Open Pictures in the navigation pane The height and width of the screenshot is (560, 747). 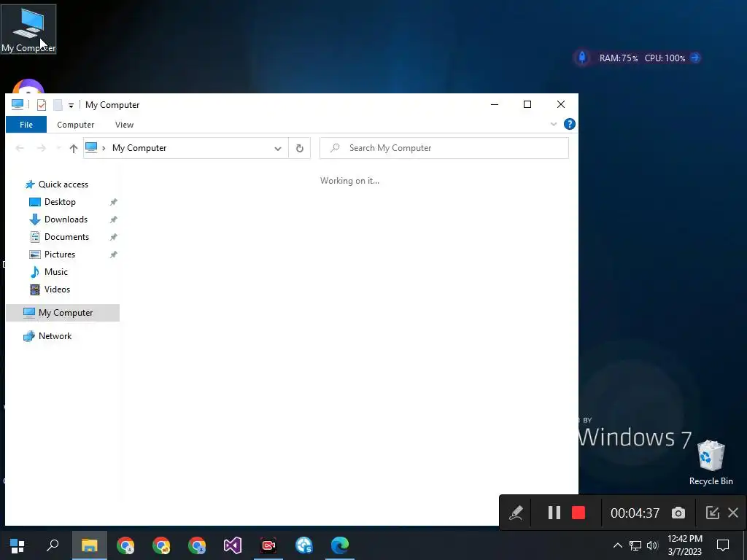click(x=60, y=254)
